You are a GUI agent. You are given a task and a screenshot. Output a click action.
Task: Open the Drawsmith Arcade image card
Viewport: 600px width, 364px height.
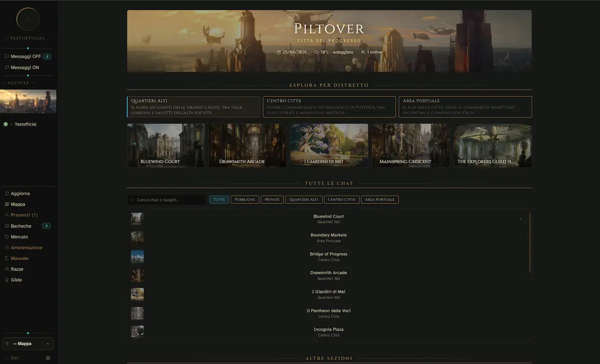tap(247, 145)
